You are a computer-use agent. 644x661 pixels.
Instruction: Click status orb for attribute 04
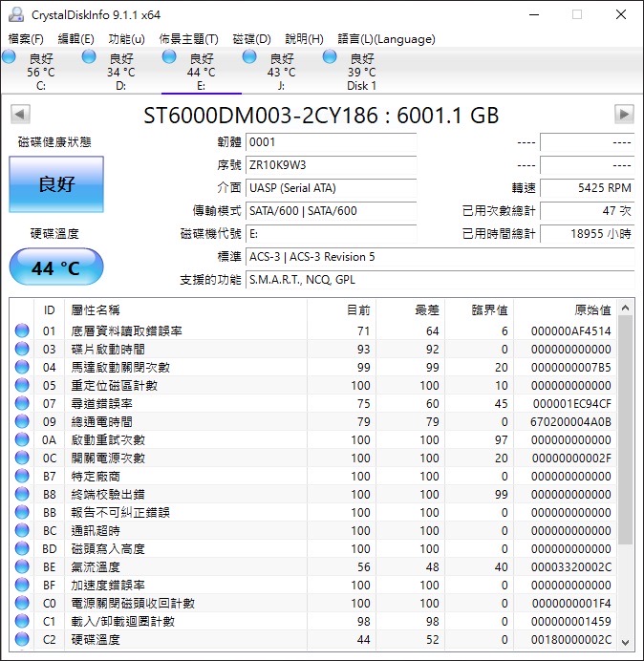coord(22,367)
